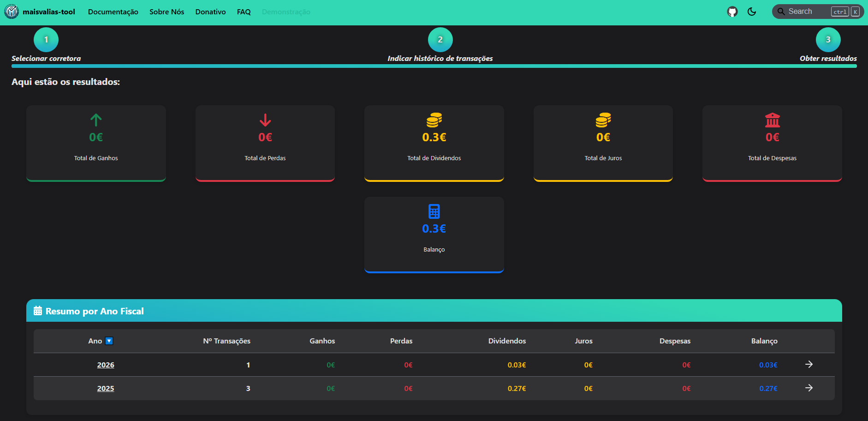Open the GitHub repository icon

pos(732,12)
